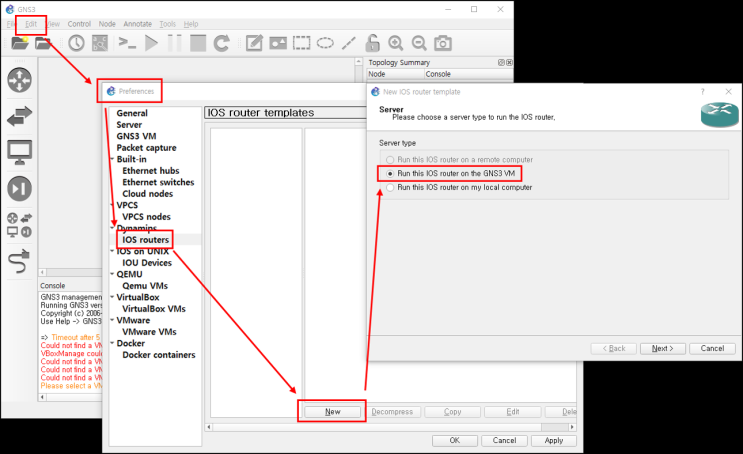
Task: Browse all devices sidebar icon
Action: (x=19, y=225)
